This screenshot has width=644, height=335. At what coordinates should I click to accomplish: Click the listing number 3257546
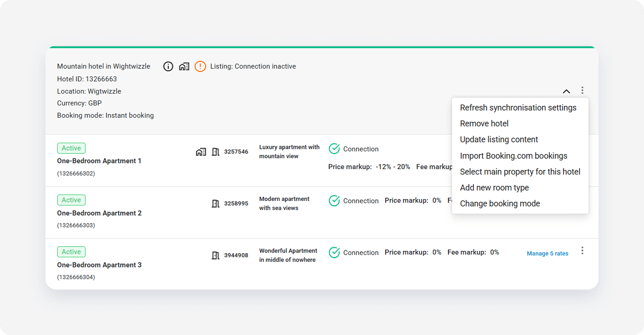click(236, 152)
